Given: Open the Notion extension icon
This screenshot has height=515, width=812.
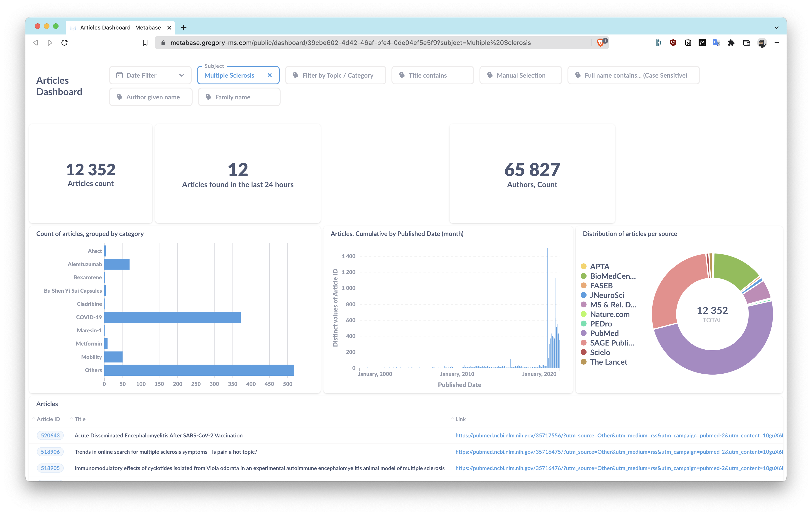Looking at the screenshot, I should click(x=687, y=42).
